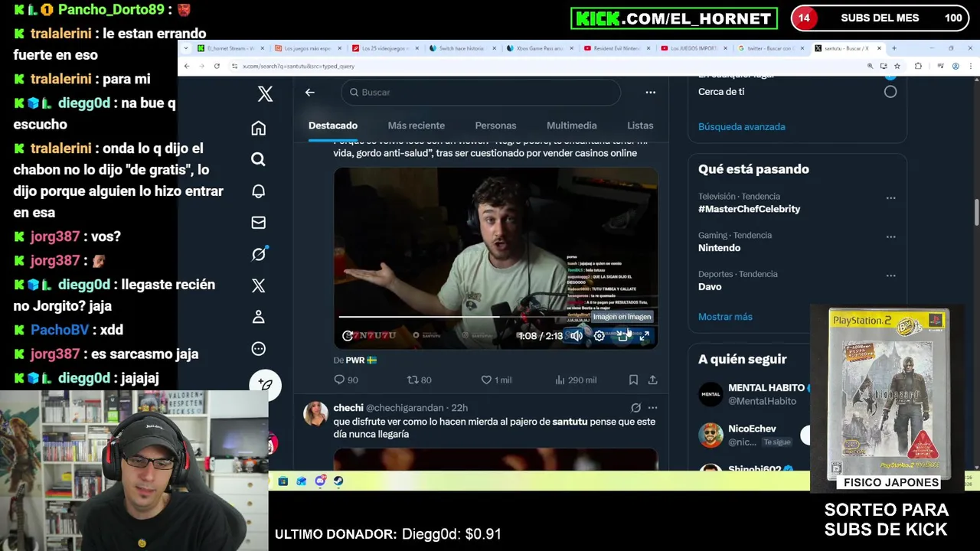
Task: Switch to the Destacado tab
Action: (333, 126)
